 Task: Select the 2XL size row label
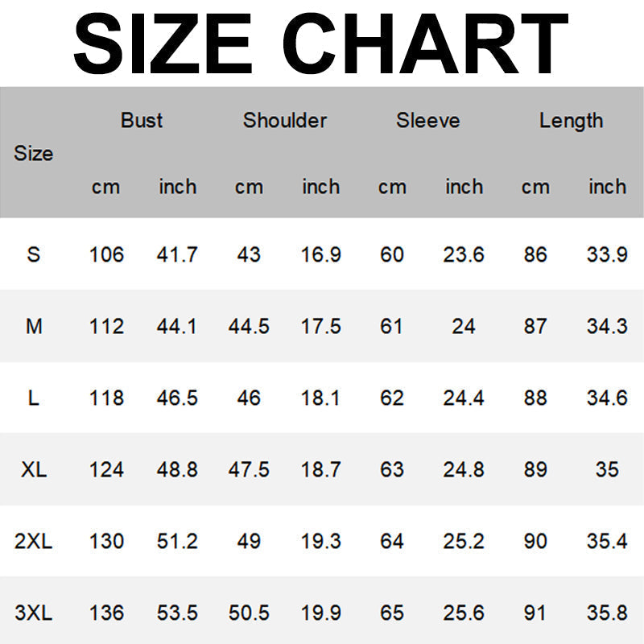point(33,541)
